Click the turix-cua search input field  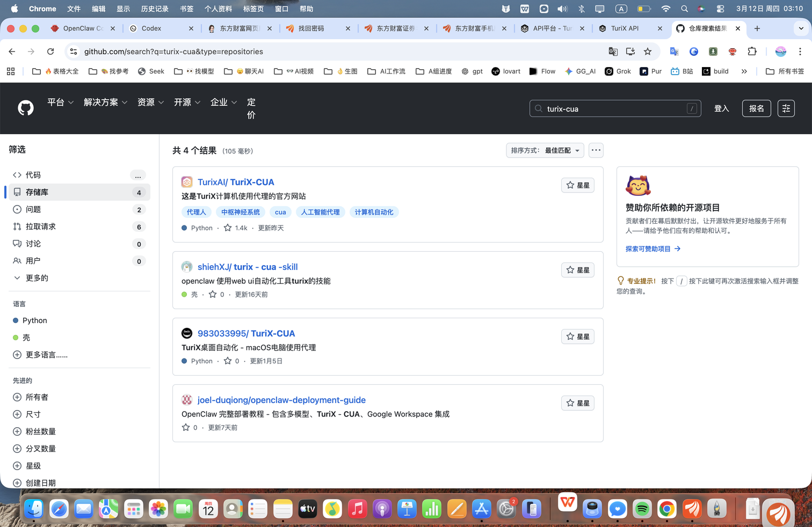[614, 109]
